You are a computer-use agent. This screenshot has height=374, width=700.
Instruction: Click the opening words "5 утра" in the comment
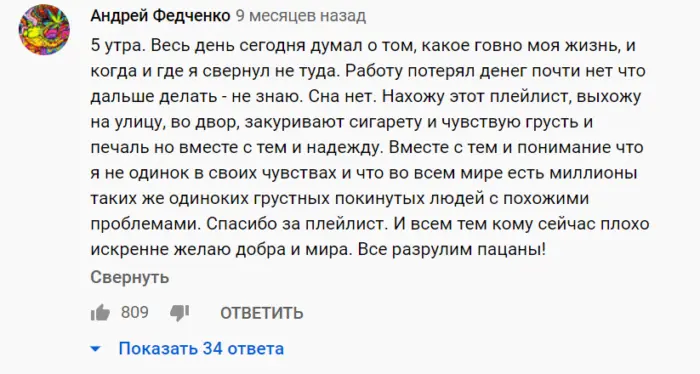tap(117, 46)
